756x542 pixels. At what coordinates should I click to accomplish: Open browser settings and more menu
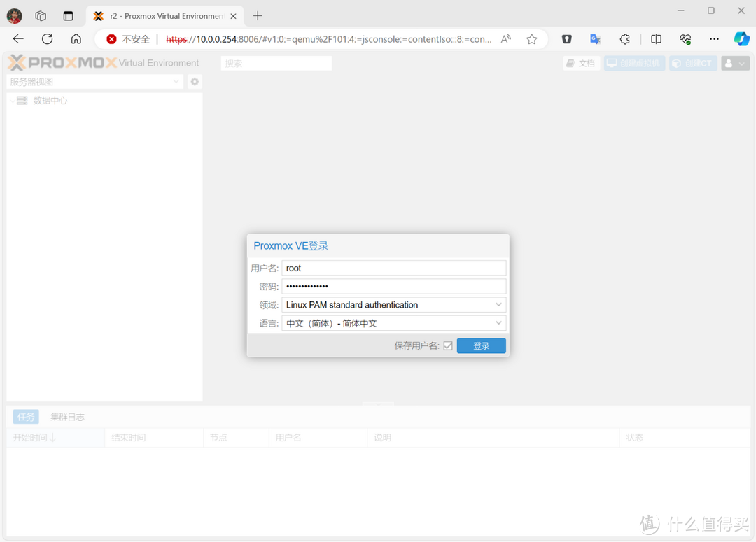(x=714, y=39)
